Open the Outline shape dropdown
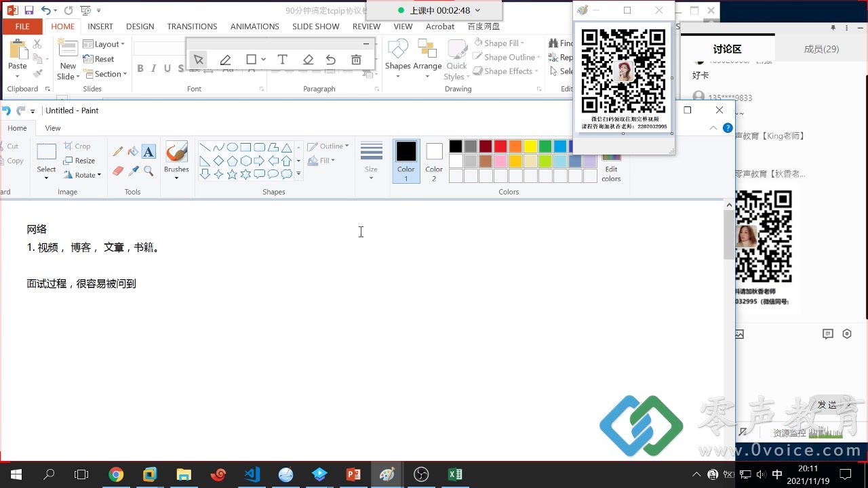868x488 pixels. [328, 146]
